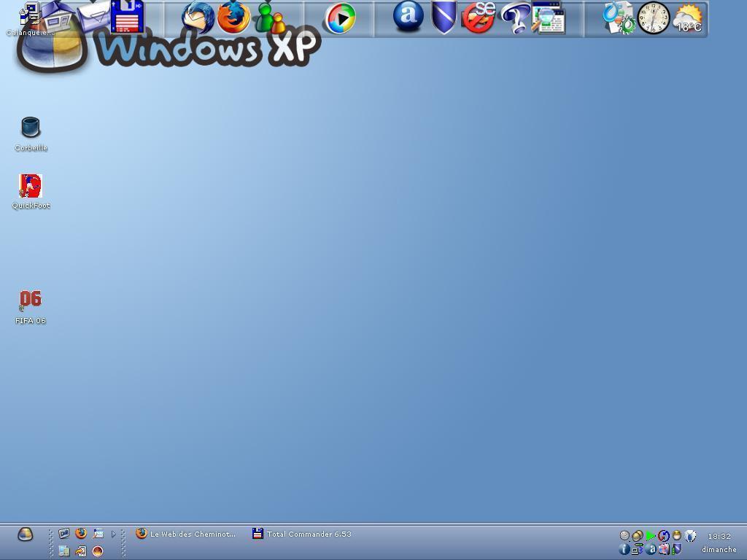
Task: Click the blue 'a' sphere dock icon
Action: 409,16
